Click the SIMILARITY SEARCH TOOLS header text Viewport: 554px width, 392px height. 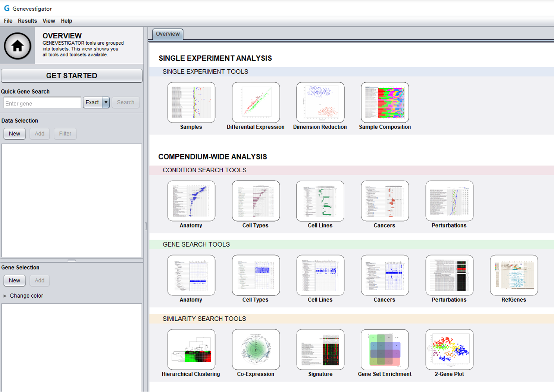tap(204, 319)
